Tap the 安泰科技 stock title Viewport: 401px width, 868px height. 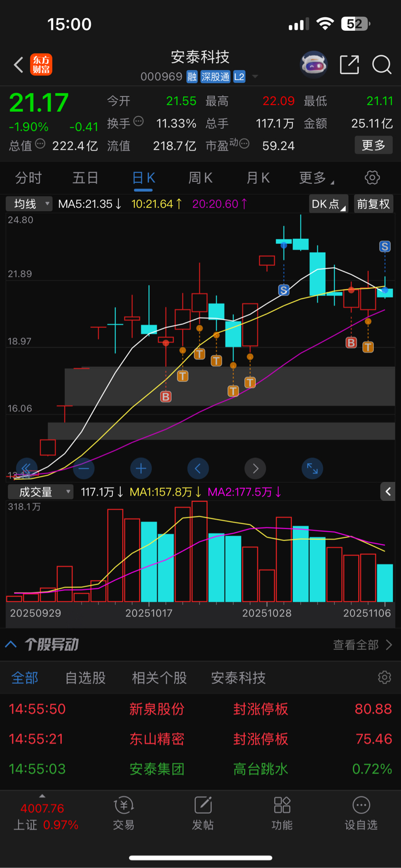(x=200, y=56)
